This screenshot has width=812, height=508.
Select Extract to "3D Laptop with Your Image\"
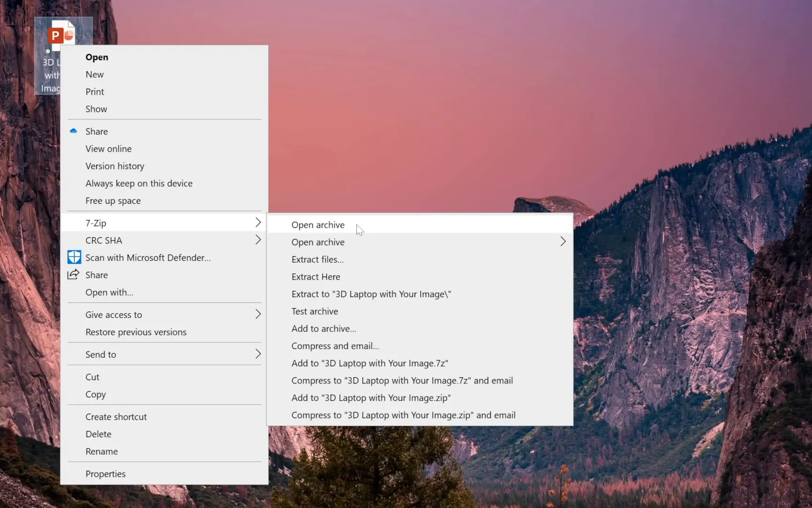point(420,294)
